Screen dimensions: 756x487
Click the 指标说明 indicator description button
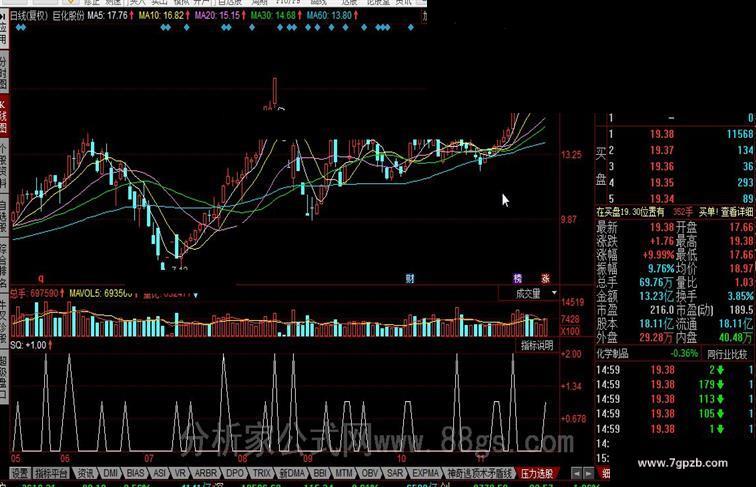[537, 345]
